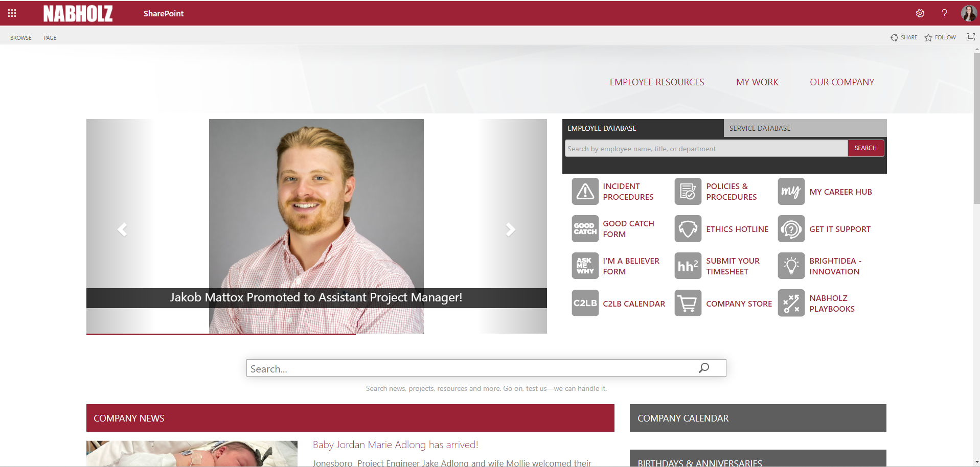Open the Nabholz Playbooks icon

(x=791, y=303)
